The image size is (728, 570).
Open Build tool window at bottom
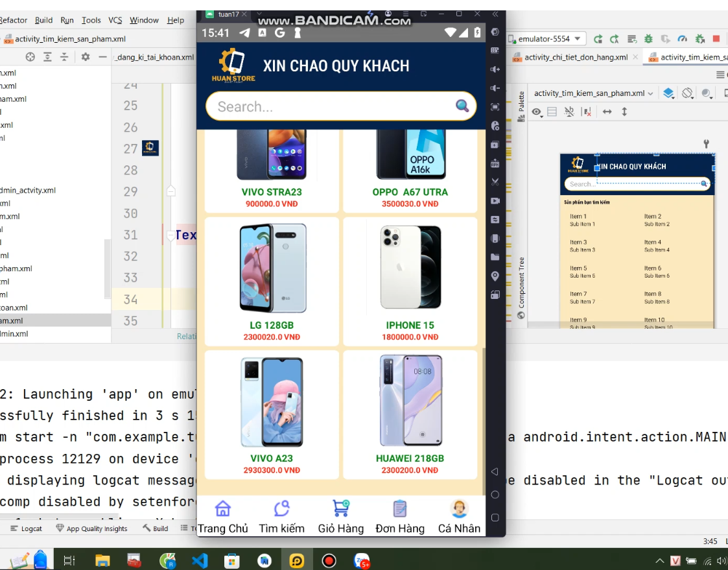pos(156,528)
